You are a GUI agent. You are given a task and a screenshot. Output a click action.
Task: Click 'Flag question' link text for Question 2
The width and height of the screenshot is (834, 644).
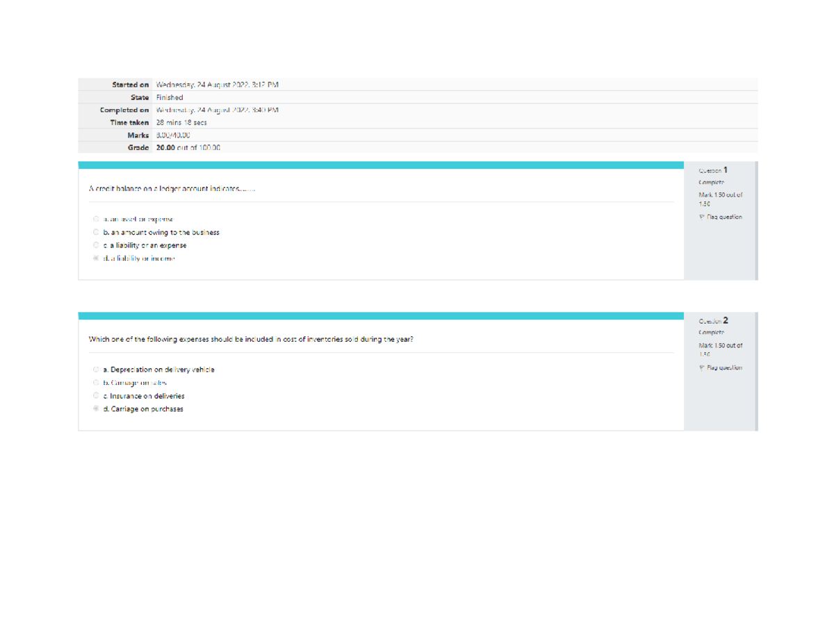coord(724,368)
